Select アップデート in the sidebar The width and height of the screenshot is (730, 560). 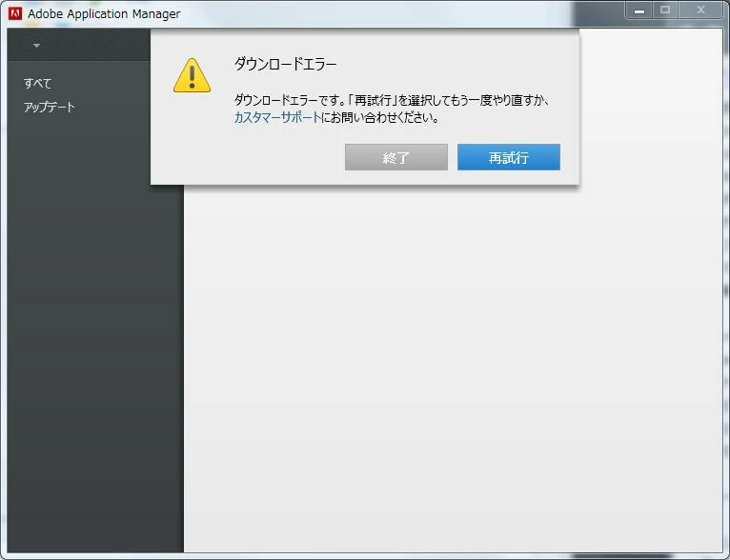pos(50,107)
